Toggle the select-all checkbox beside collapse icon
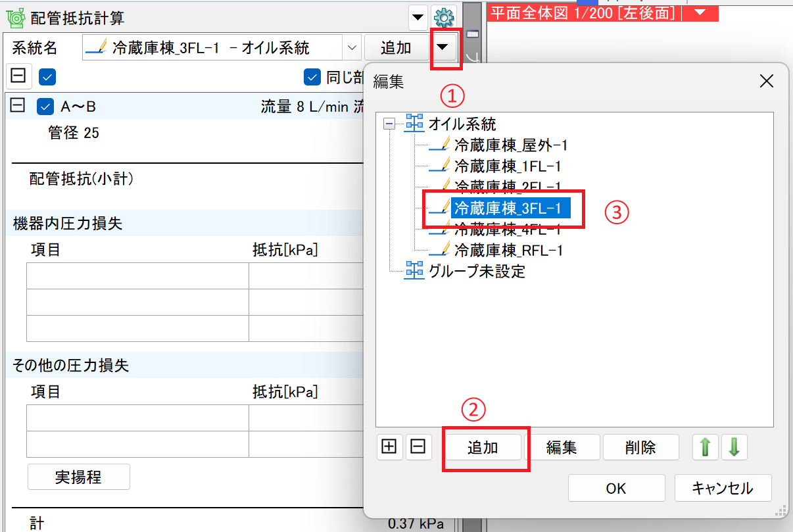 (47, 77)
